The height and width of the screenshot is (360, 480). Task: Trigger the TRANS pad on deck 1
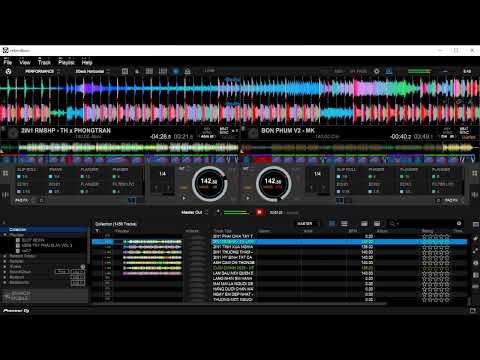(x=59, y=173)
